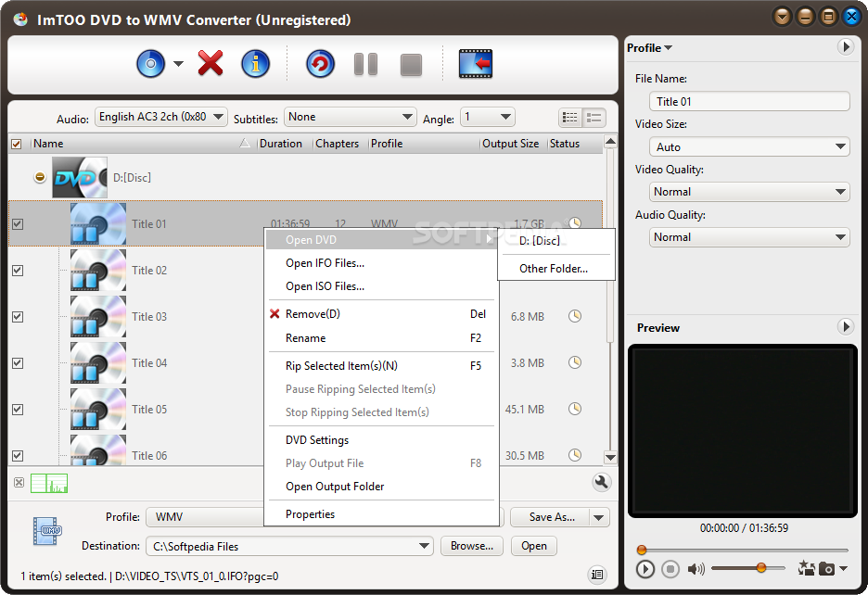Viewport: 868px width, 595px height.
Task: Click the star clip icon in preview controls
Action: [807, 568]
